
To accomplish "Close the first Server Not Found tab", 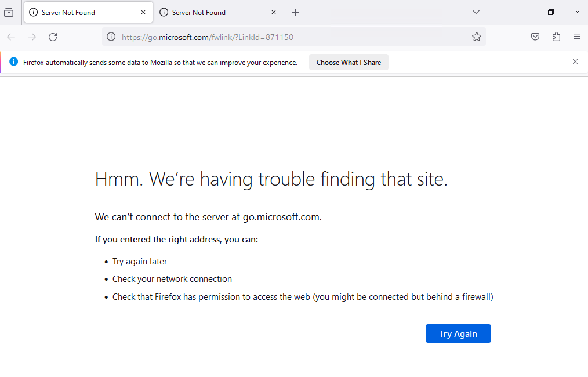I will pyautogui.click(x=143, y=12).
